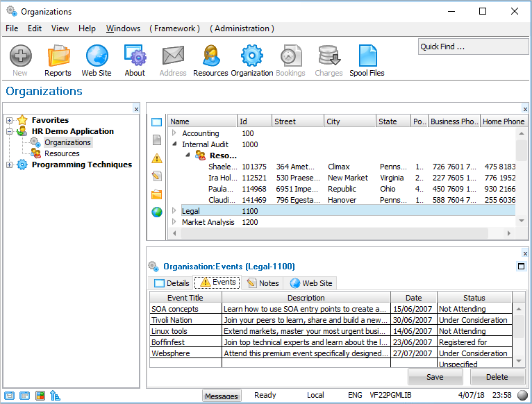
Task: Click the warning Events icon in side strip
Action: click(x=157, y=158)
